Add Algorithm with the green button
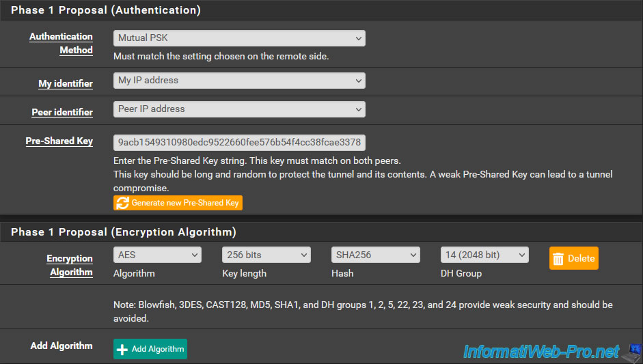Image resolution: width=643 pixels, height=364 pixels. point(150,349)
